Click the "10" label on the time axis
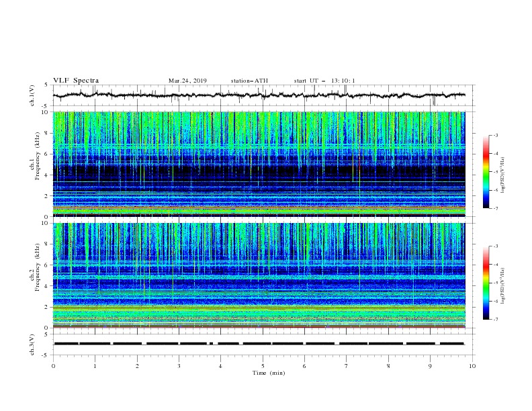This screenshot has width=532, height=411. [472, 366]
